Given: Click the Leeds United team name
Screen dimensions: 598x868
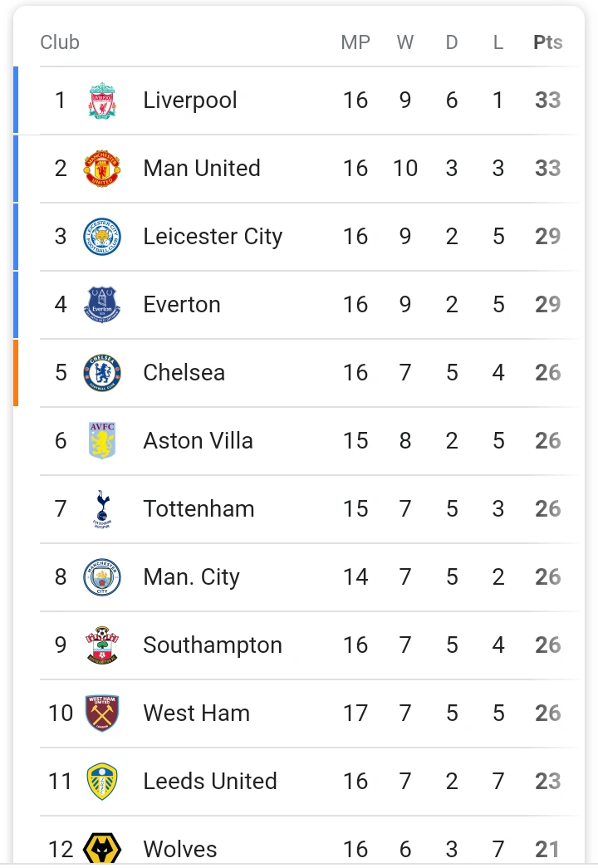Looking at the screenshot, I should point(210,782).
